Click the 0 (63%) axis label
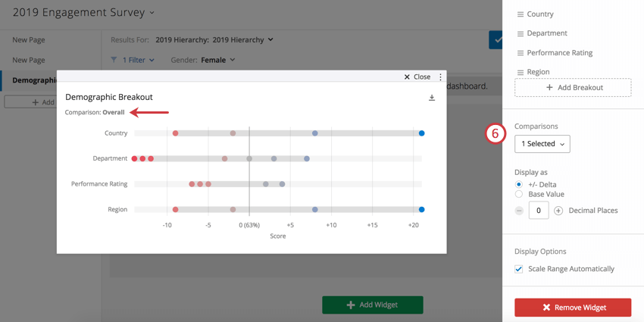The width and height of the screenshot is (644, 322). click(249, 226)
